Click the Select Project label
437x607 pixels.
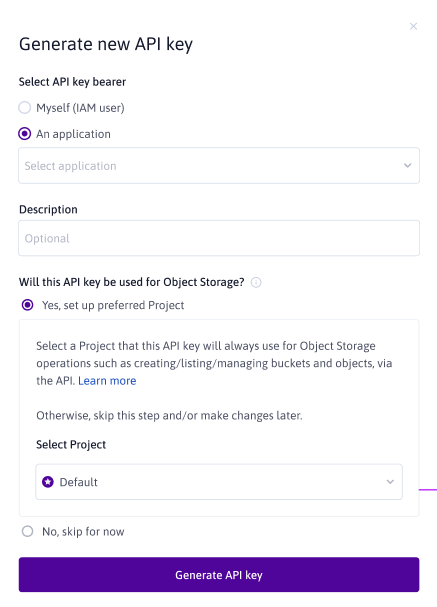click(x=71, y=444)
